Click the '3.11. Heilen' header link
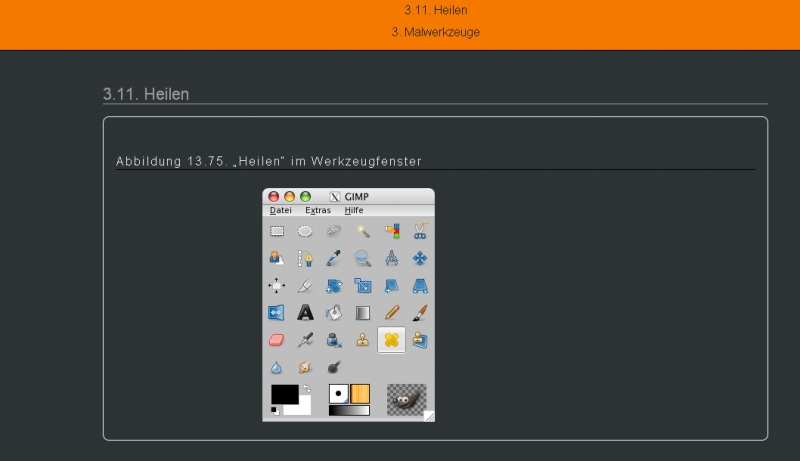The width and height of the screenshot is (800, 461). pyautogui.click(x=436, y=10)
